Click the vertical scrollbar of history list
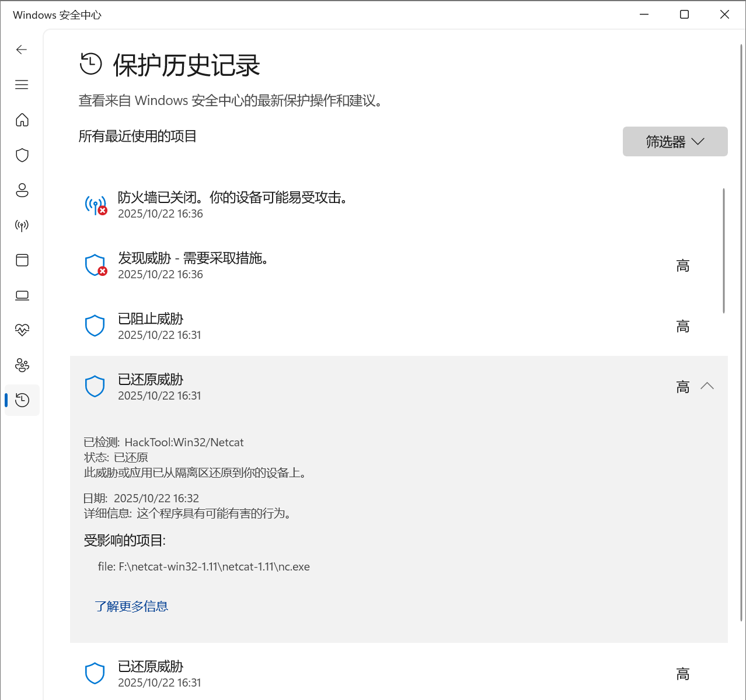 [x=724, y=251]
